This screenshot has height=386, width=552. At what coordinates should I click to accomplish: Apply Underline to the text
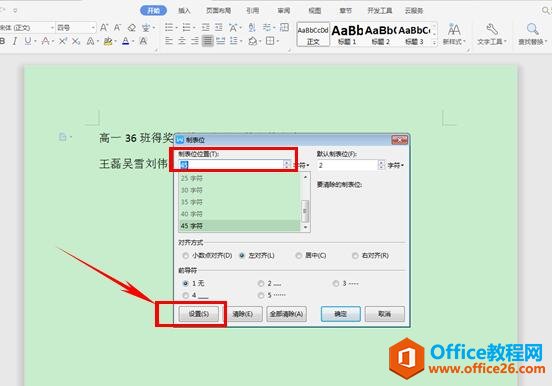tap(28, 41)
